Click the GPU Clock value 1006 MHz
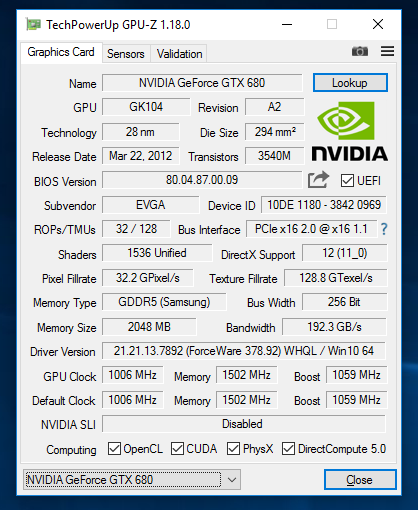This screenshot has height=510, width=418. coord(133,375)
